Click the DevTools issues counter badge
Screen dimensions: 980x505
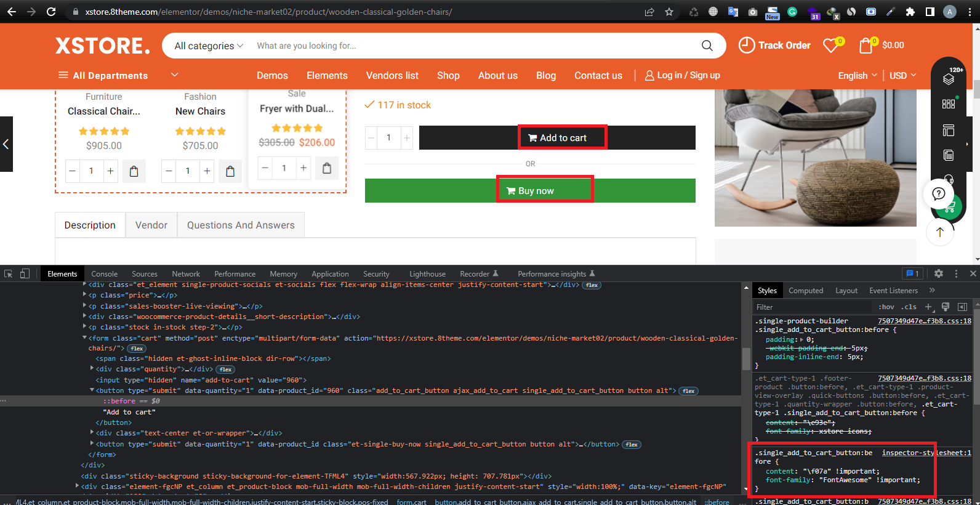(x=912, y=273)
